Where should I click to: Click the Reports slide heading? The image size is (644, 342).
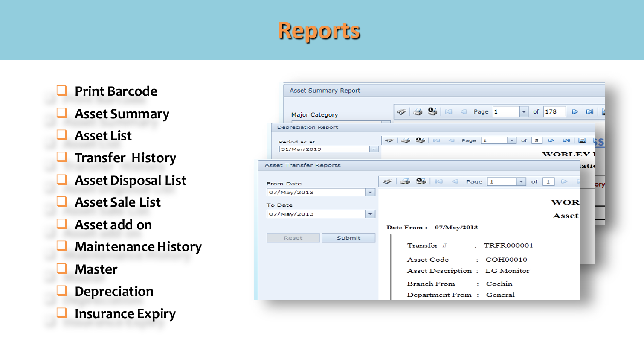point(319,31)
